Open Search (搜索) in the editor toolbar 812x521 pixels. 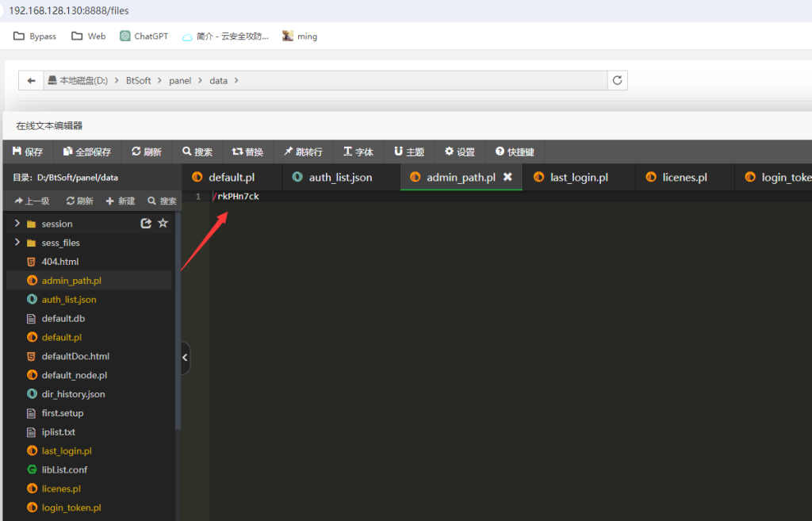[x=197, y=151]
